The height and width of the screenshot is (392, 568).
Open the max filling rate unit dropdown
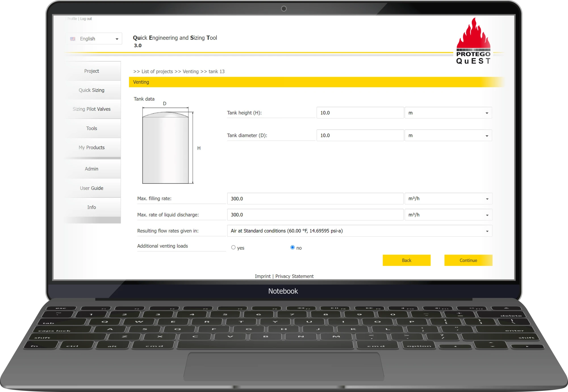(x=448, y=199)
